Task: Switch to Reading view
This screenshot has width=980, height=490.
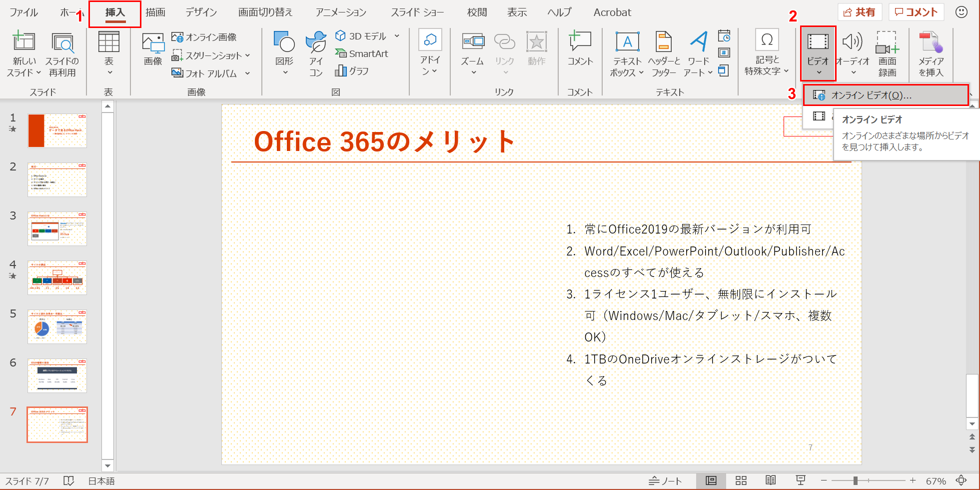Action: click(x=771, y=480)
